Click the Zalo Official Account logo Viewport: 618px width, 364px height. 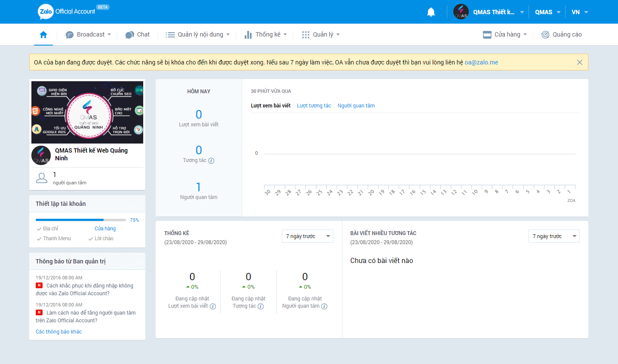tap(67, 12)
